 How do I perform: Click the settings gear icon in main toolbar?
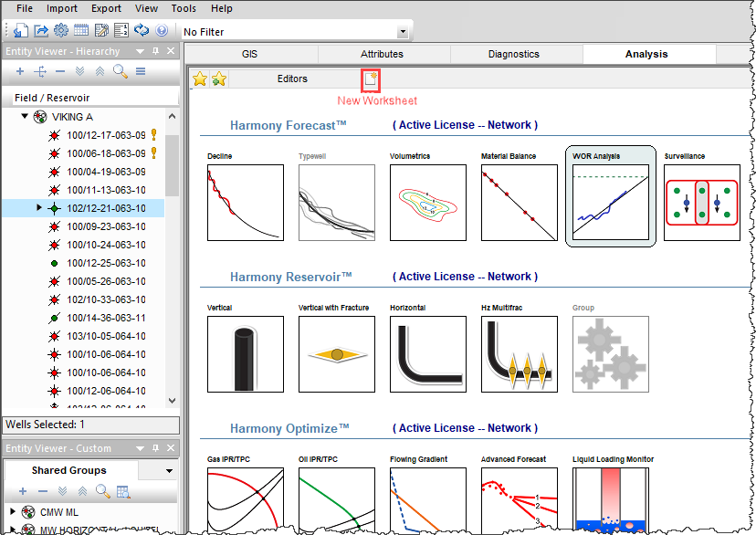click(61, 30)
